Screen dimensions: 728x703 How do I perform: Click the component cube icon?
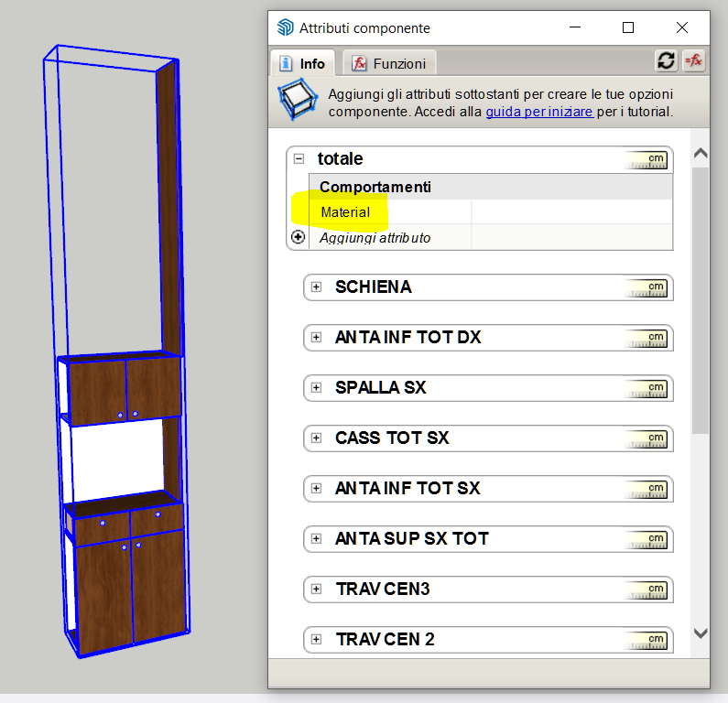298,99
